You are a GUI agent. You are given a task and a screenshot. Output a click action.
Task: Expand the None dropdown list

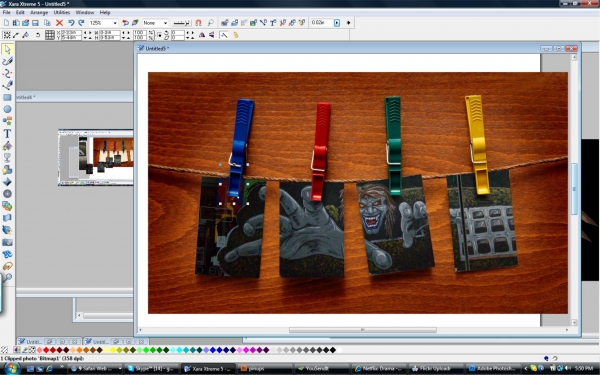point(165,23)
